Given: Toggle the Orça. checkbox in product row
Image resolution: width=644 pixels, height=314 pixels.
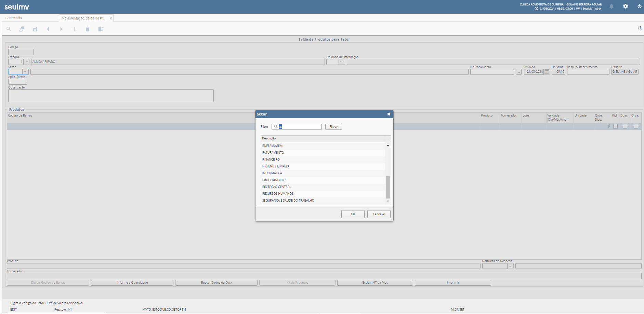Looking at the screenshot, I should (x=636, y=126).
